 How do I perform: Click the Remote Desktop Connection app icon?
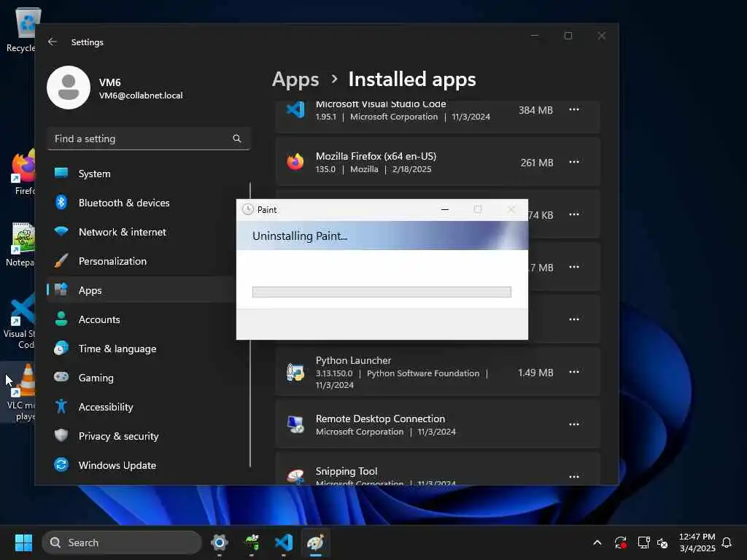coord(295,424)
